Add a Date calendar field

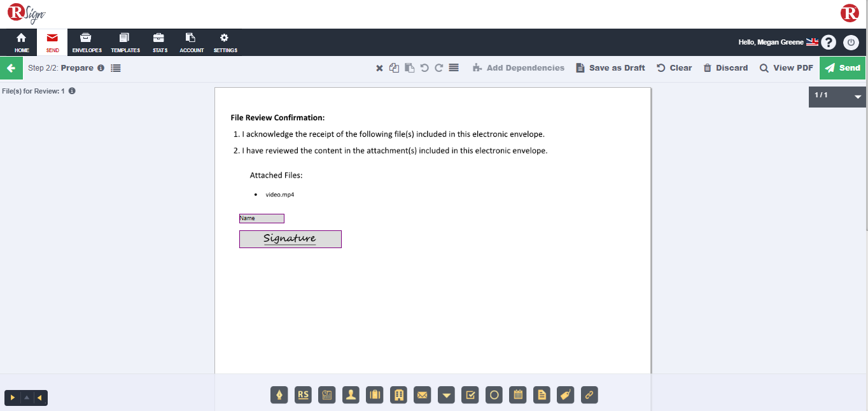click(x=518, y=395)
